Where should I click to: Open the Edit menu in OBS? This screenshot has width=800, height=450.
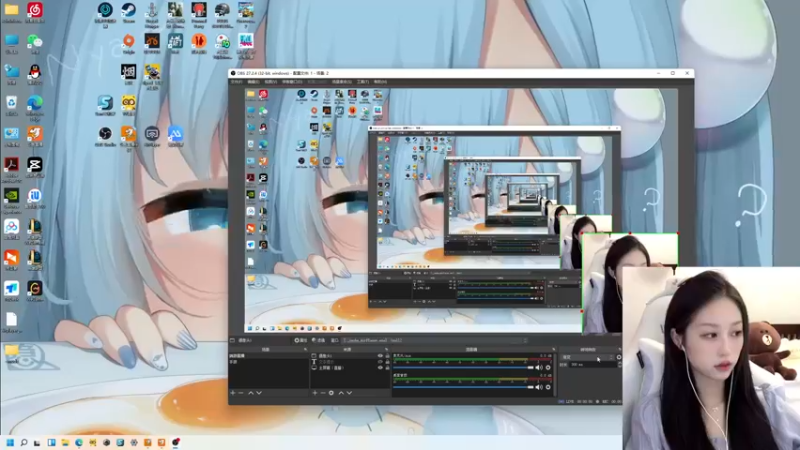254,82
